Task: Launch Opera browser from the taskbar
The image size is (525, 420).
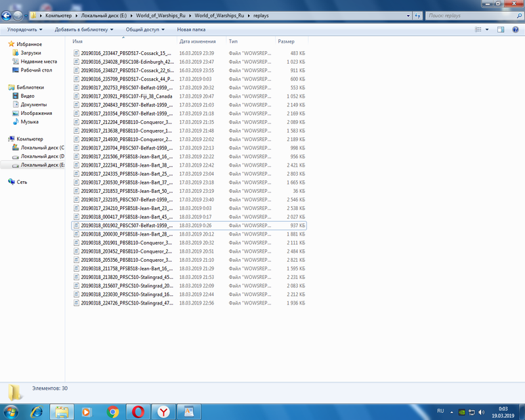Action: click(138, 411)
